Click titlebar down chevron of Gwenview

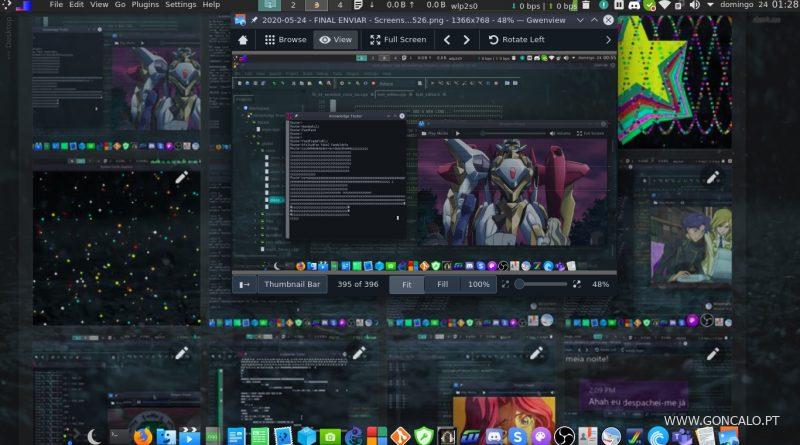pyautogui.click(x=580, y=20)
